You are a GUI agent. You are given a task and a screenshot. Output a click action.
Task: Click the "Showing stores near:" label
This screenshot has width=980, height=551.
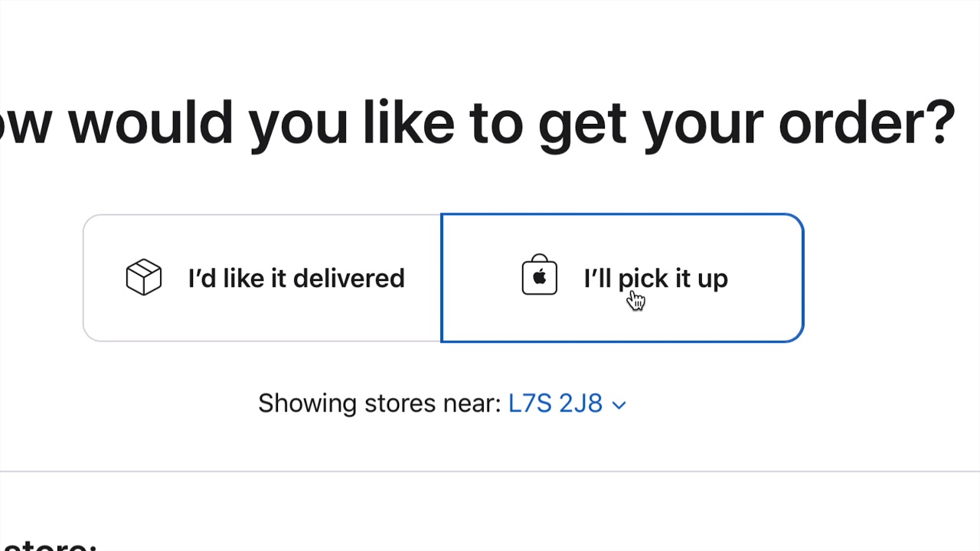coord(380,403)
